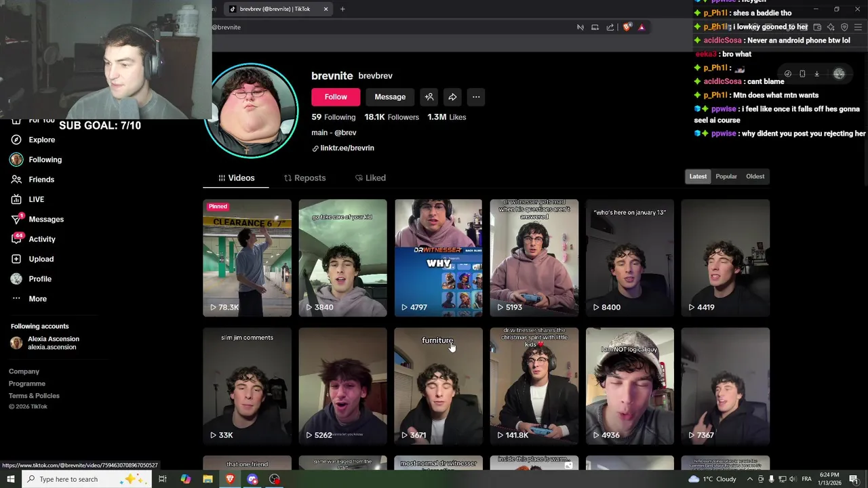This screenshot has height=488, width=868.
Task: Open the Windows Start menu
Action: [11, 479]
